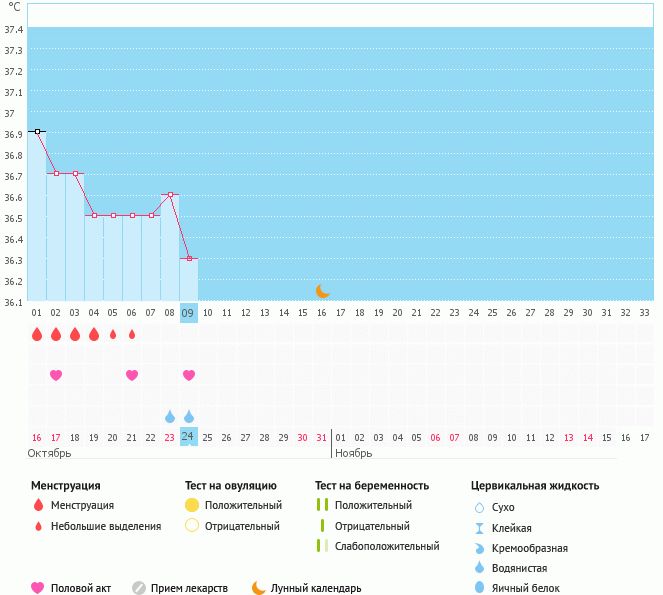The width and height of the screenshot is (663, 595).
Task: Select the 36.6 temperature point on day 08
Action: [170, 194]
